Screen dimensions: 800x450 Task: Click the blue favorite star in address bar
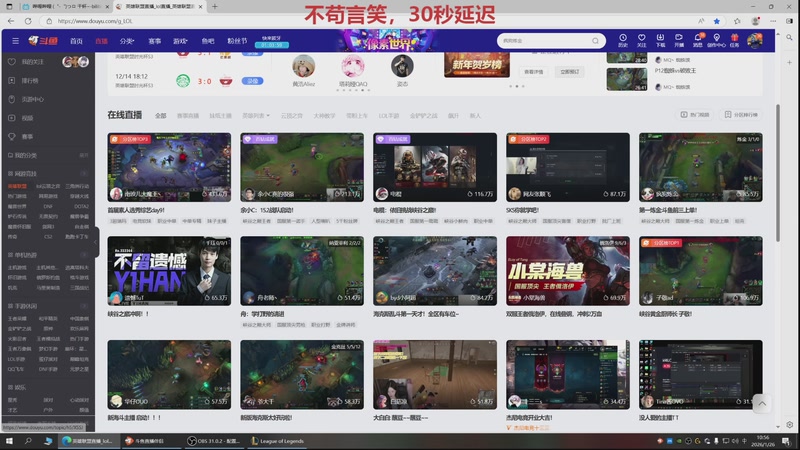tap(717, 21)
